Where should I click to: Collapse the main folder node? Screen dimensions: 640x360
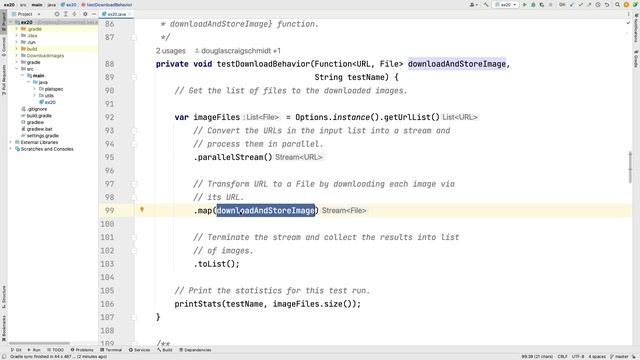coord(23,76)
